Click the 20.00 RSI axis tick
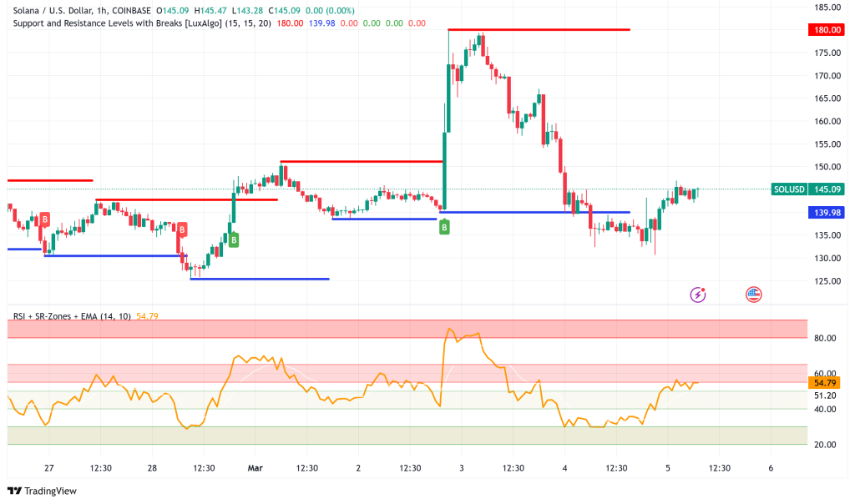Viewport: 855px width, 504px height. pyautogui.click(x=824, y=445)
